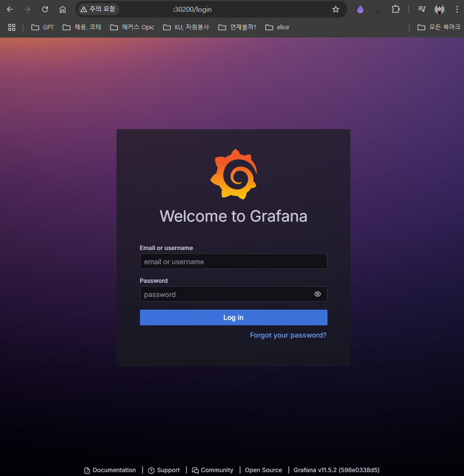The image size is (464, 476).
Task: Click the Grafana logo
Action: [x=233, y=174]
